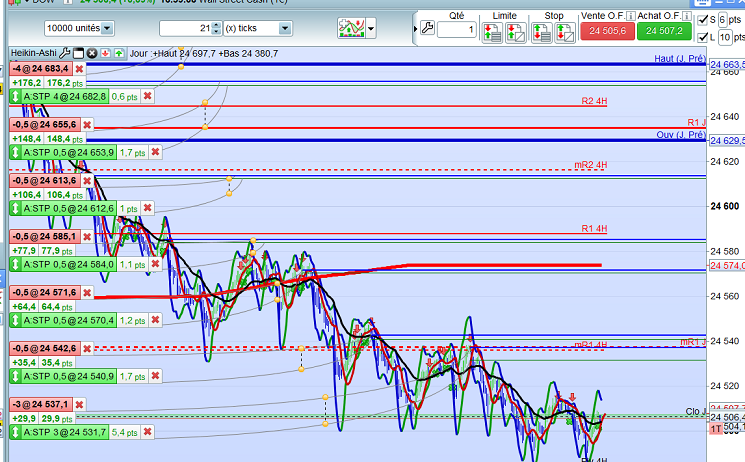Screen dimensions: 745x462
Task: Click green up arrow icon beside Heikin-Ashi
Action: tap(119, 53)
